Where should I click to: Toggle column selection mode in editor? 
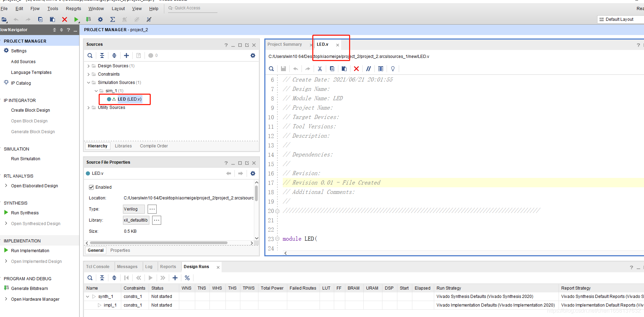[x=381, y=69]
